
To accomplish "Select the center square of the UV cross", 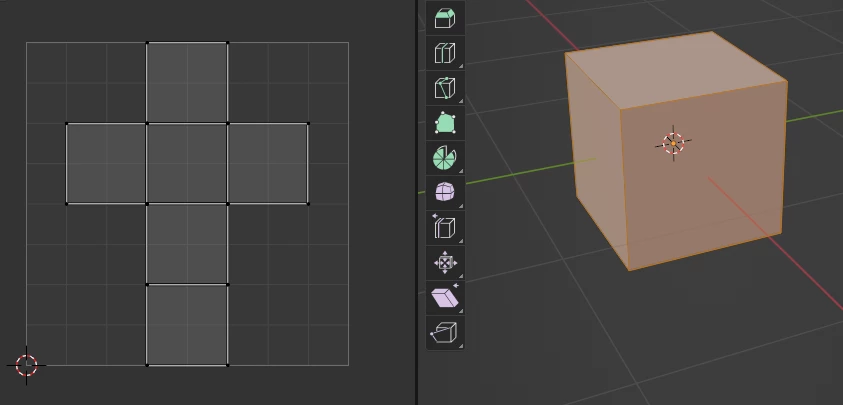I will 187,164.
